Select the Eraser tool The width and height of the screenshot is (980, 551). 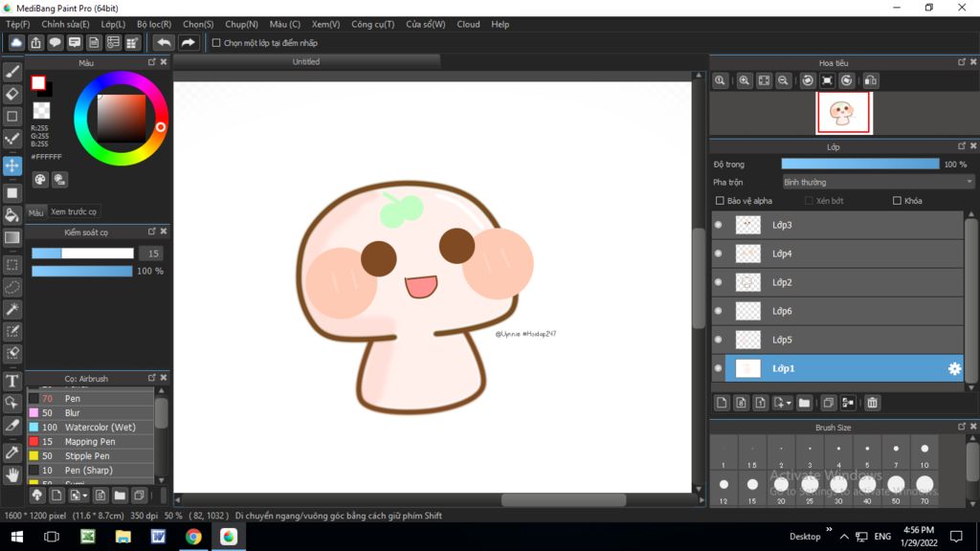pos(11,95)
